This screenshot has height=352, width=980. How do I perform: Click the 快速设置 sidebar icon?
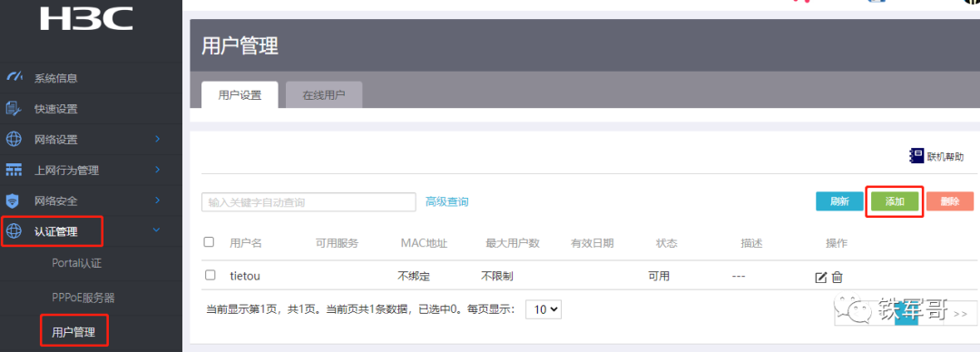(x=14, y=108)
